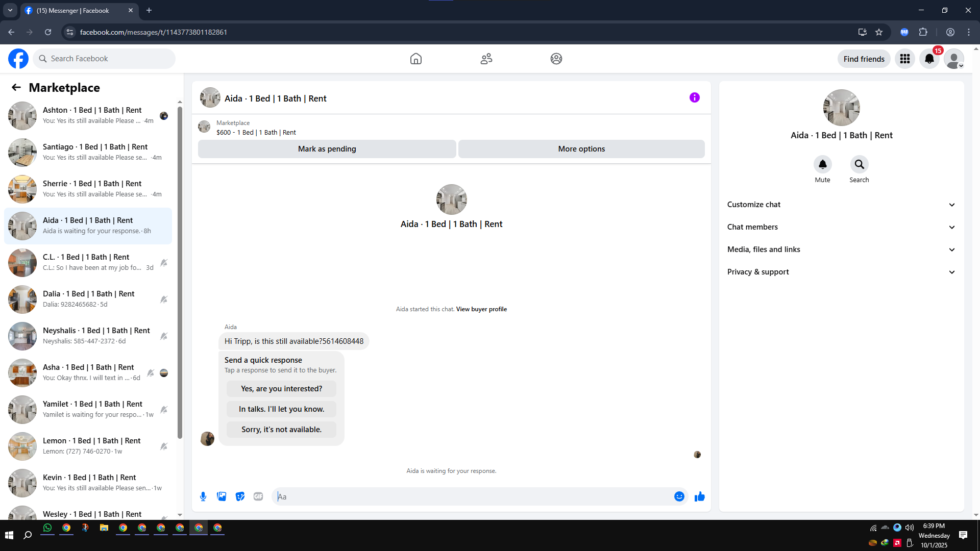Attach a photo or file

tap(222, 496)
